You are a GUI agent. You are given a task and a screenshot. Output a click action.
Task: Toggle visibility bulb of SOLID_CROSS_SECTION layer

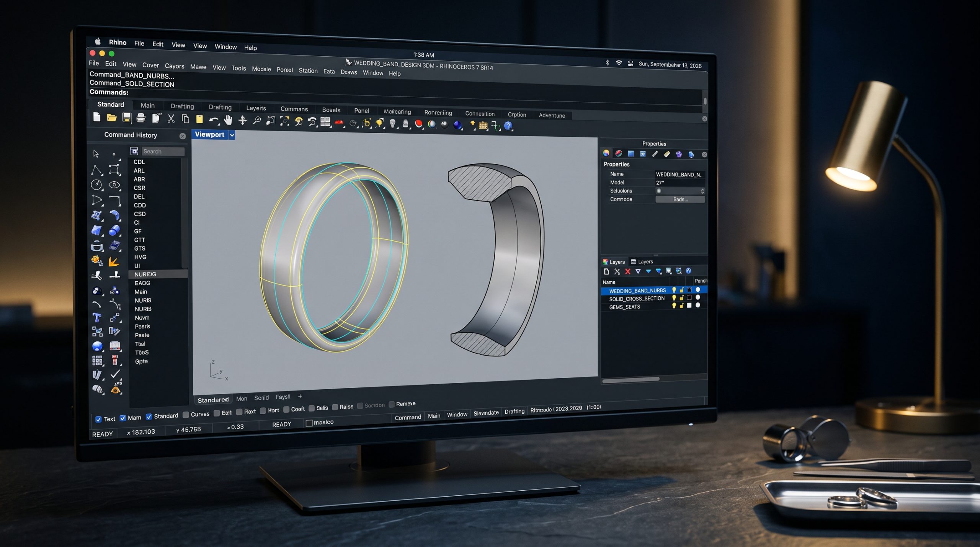674,298
